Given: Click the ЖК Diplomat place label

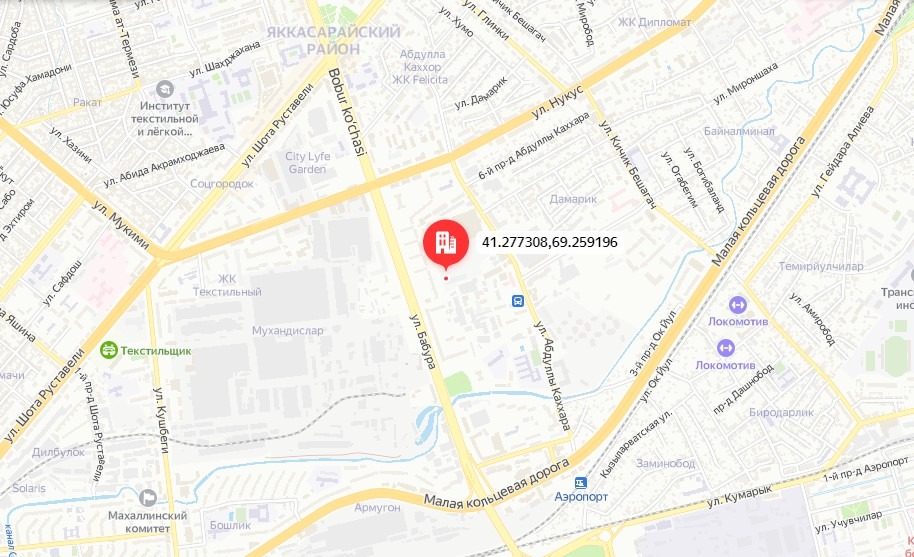Looking at the screenshot, I should click(x=654, y=23).
